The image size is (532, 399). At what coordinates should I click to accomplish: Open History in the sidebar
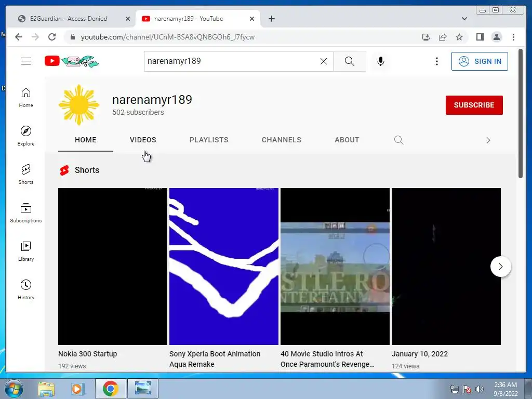point(26,289)
